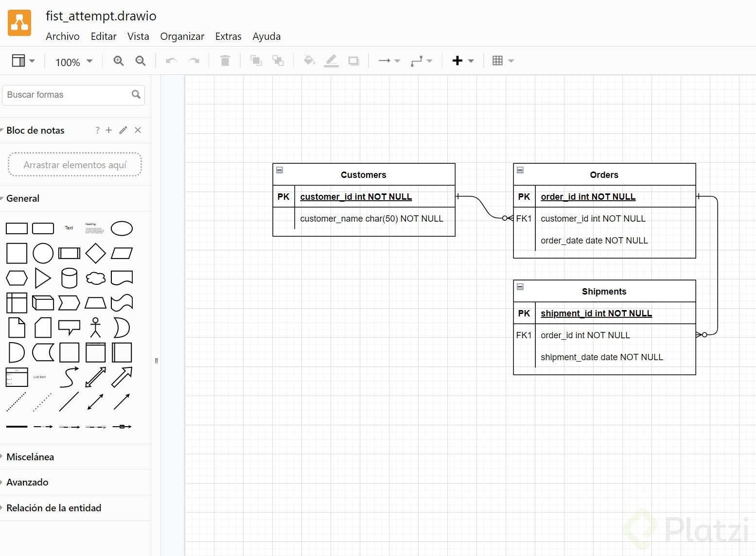756x556 pixels.
Task: Open the Extras menu
Action: point(228,36)
